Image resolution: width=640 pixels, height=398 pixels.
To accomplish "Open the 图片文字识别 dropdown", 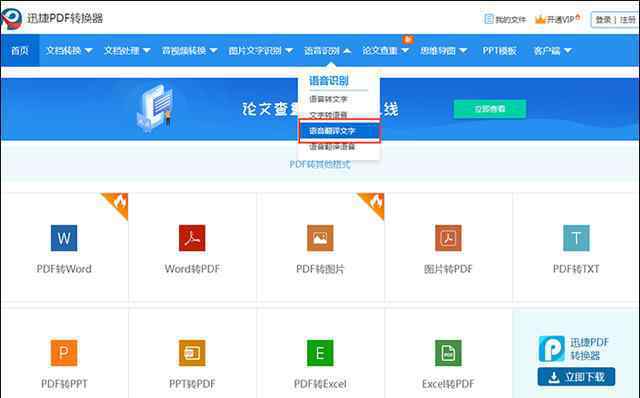I will click(x=260, y=51).
